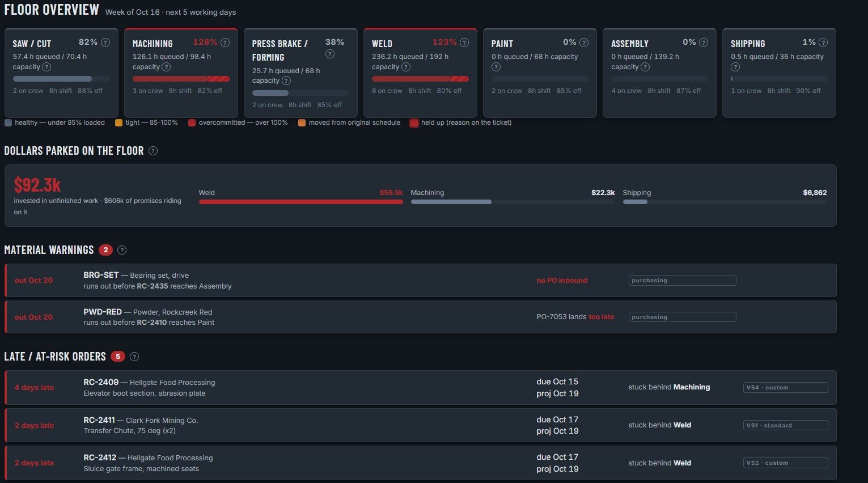Select the PWD-RED powder warning row
The image size is (868, 483).
click(x=421, y=317)
